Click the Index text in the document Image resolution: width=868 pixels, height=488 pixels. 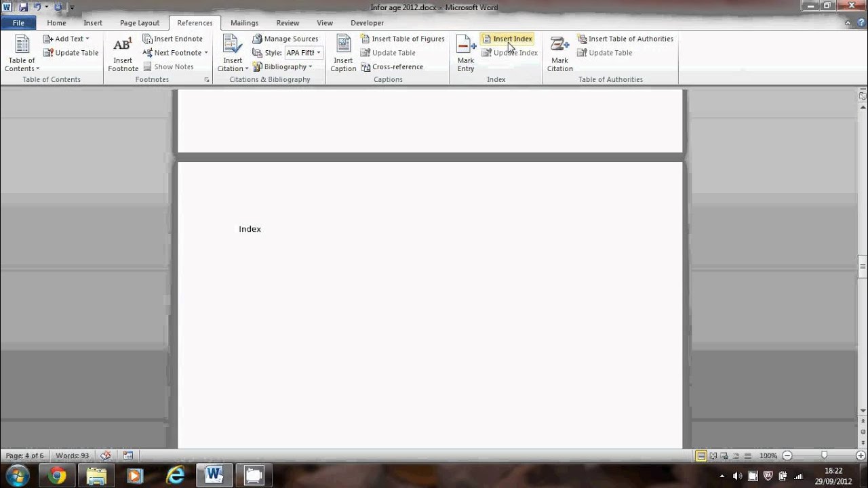(250, 229)
